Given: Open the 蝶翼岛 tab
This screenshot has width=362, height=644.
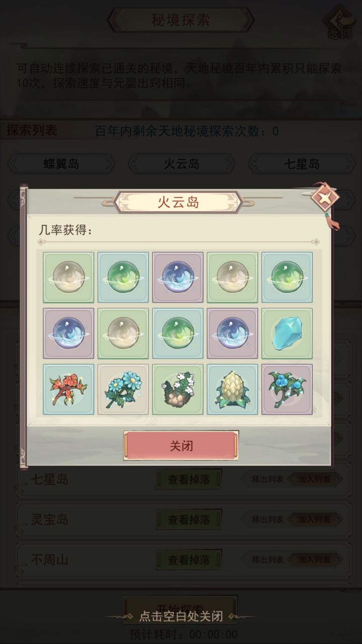Looking at the screenshot, I should pos(61,164).
